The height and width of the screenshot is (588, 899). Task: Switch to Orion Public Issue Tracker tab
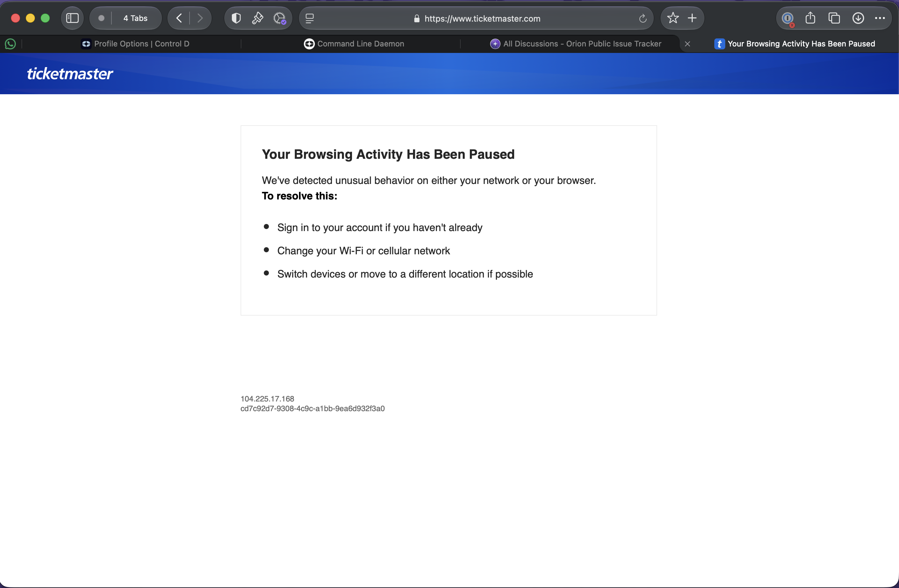[x=576, y=44]
